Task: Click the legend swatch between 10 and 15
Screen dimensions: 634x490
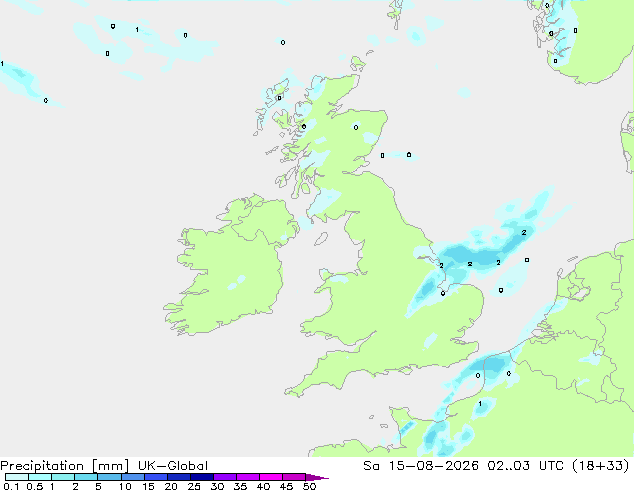Action: (x=133, y=477)
